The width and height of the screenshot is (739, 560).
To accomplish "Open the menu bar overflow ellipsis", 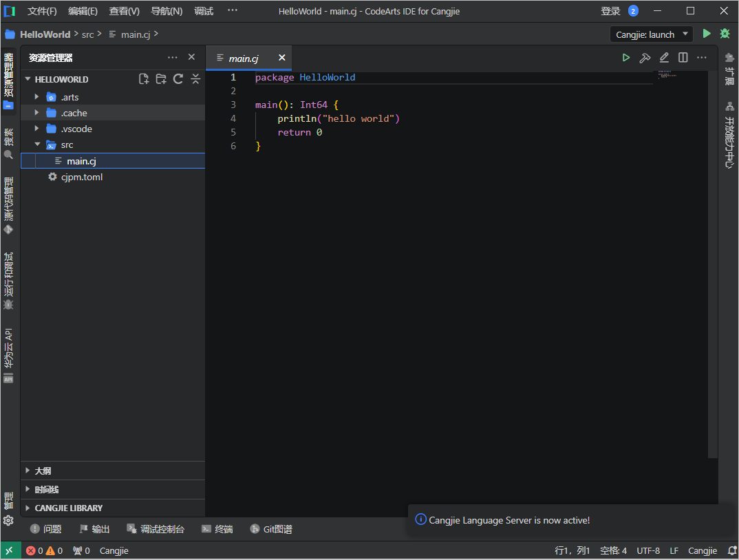I will [x=233, y=10].
